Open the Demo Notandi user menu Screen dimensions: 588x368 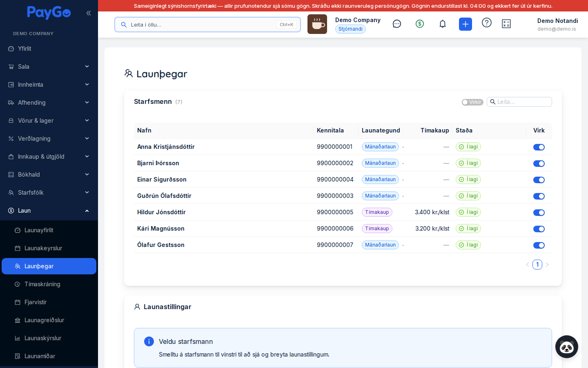[x=557, y=25]
